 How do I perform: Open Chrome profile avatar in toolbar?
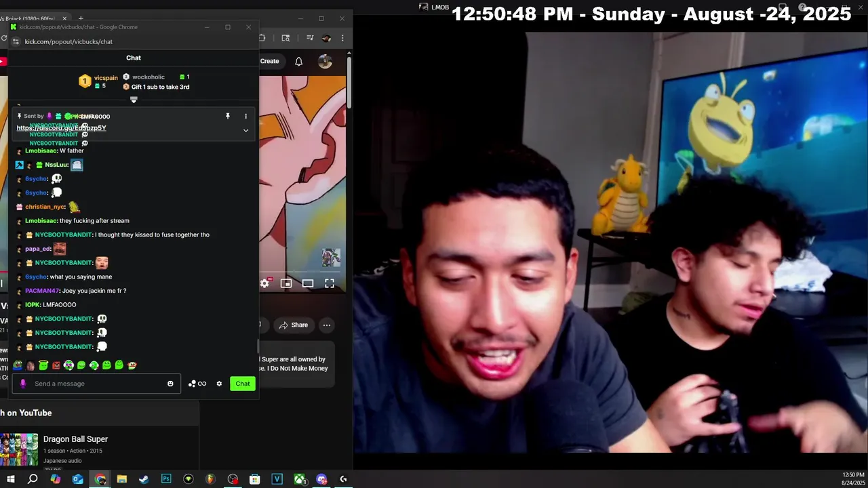click(x=326, y=38)
